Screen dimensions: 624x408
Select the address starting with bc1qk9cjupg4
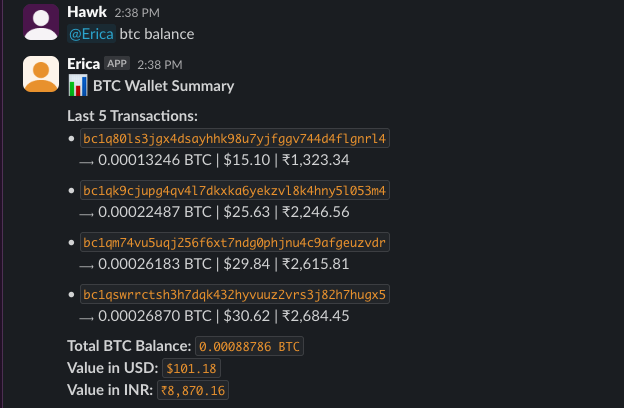(235, 190)
